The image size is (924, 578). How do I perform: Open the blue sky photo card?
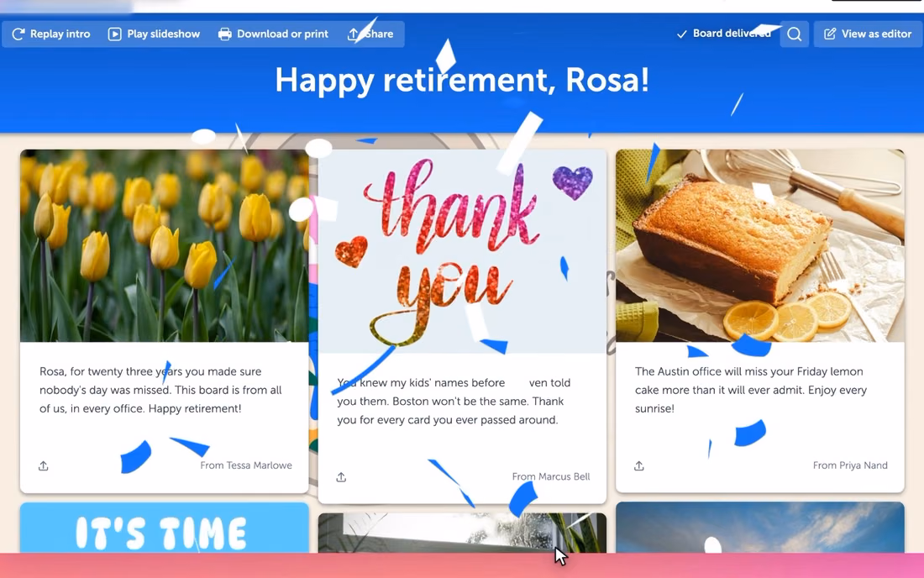pyautogui.click(x=760, y=528)
